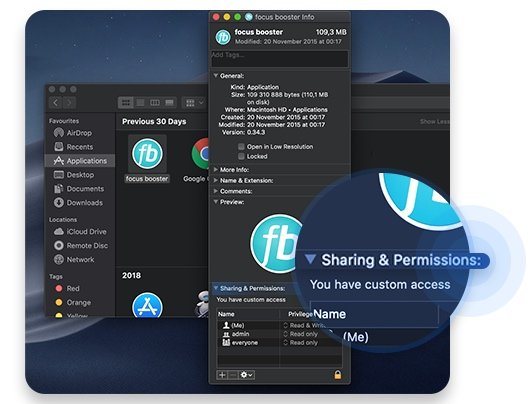The width and height of the screenshot is (530, 404).
Task: Collapse the Preview section
Action: (216, 202)
